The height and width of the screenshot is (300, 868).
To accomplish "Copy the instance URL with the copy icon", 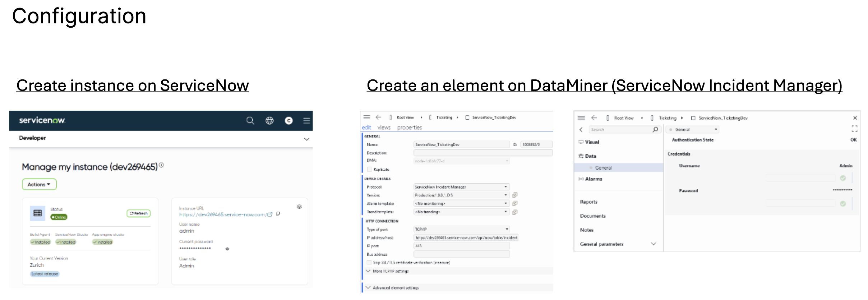I will [x=278, y=214].
